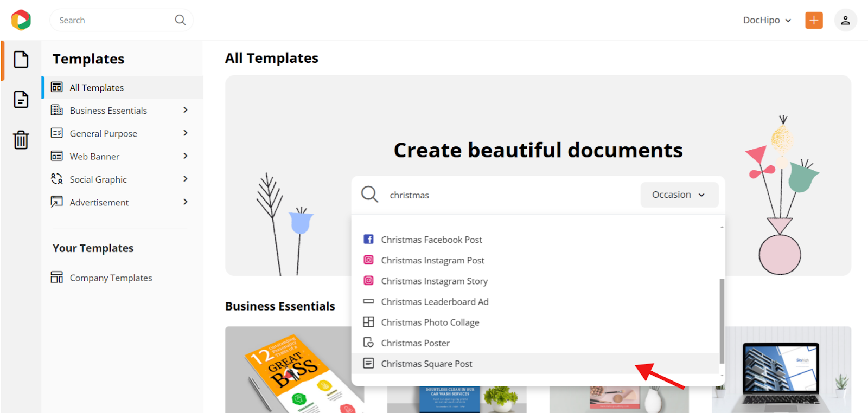Viewport: 868px width, 413px height.
Task: Open the Trash icon in left rail
Action: [21, 140]
